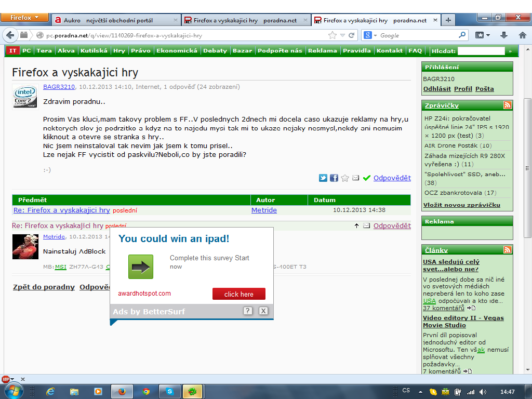Open Skype from the taskbar

(170, 392)
